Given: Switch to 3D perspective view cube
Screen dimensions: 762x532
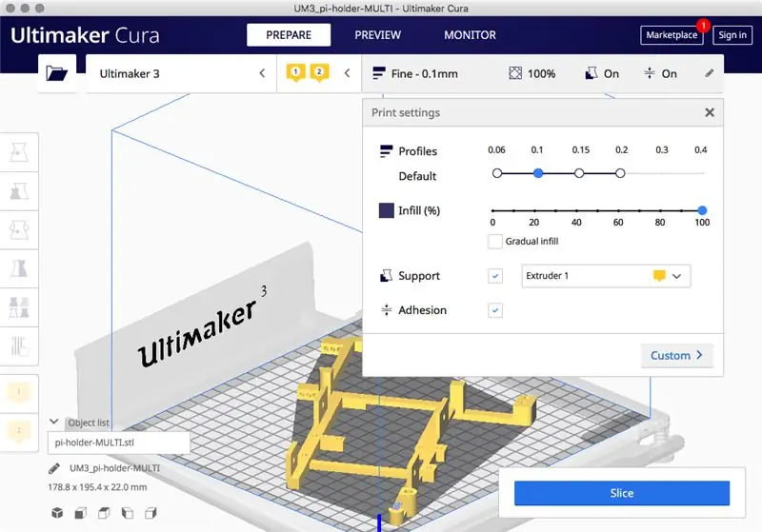Looking at the screenshot, I should (x=57, y=513).
